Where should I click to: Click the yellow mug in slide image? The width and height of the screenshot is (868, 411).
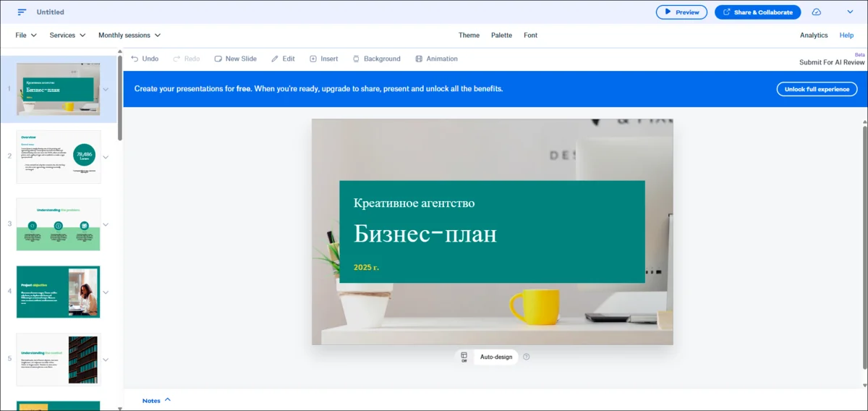[x=535, y=308]
